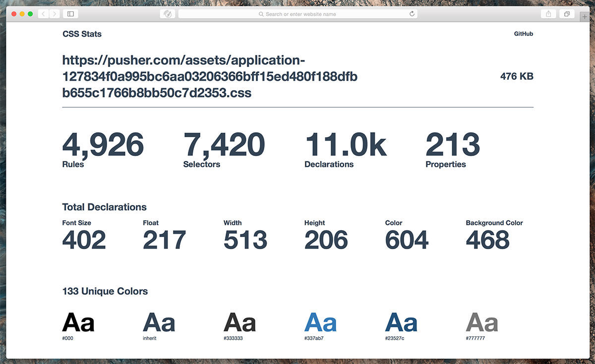Screen dimensions: 595x364
Task: Click the magnifying glass in the search field
Action: 261,14
